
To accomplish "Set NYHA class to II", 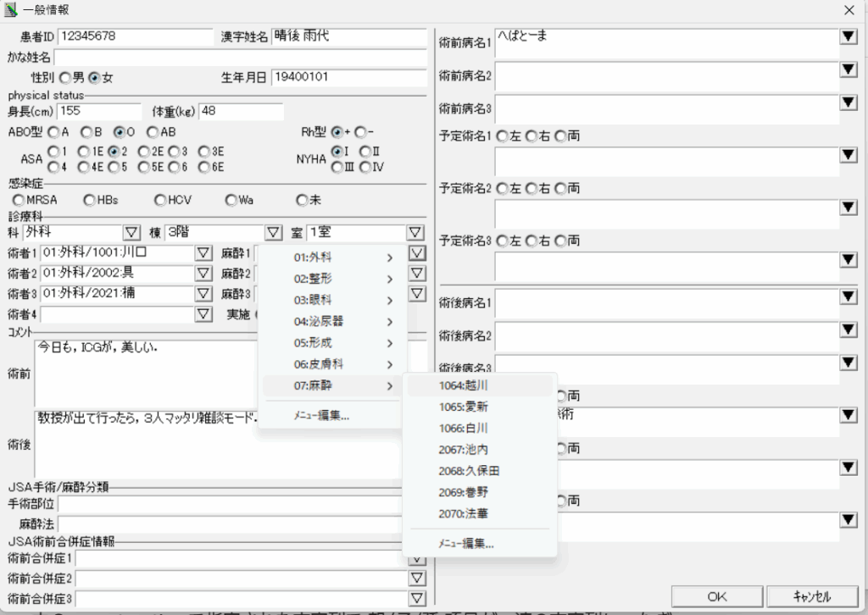I will pyautogui.click(x=364, y=152).
